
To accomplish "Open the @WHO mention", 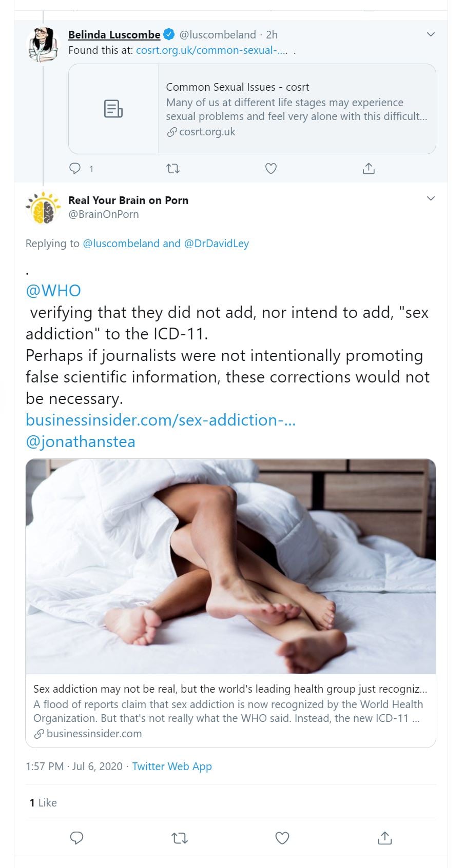I will 53,291.
